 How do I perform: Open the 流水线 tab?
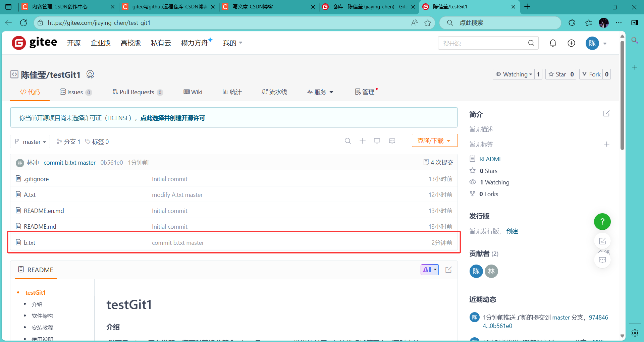coord(274,92)
